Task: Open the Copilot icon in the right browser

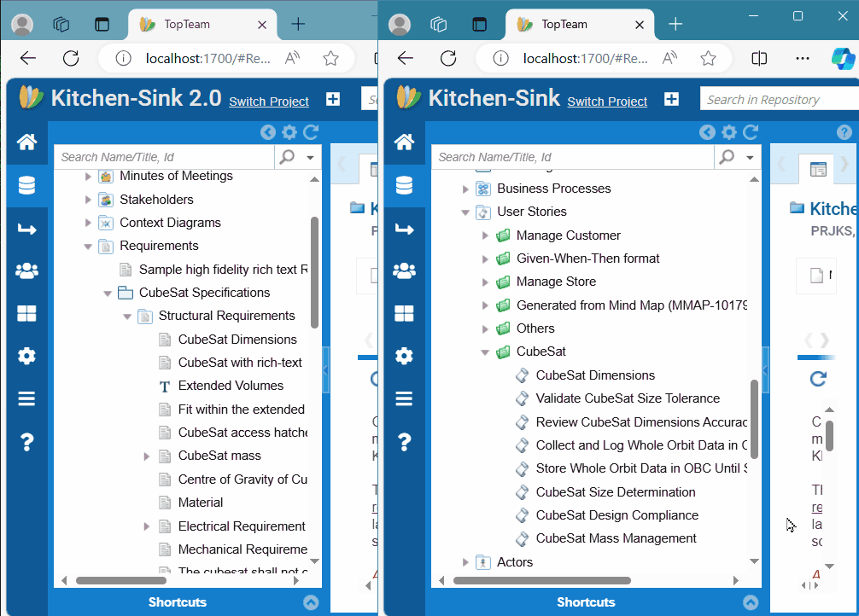Action: tap(843, 58)
